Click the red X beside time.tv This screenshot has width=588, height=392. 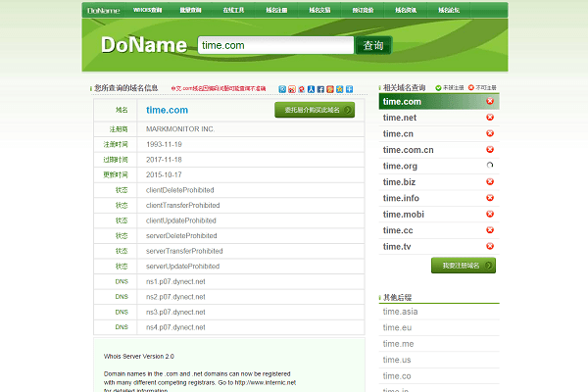[490, 246]
